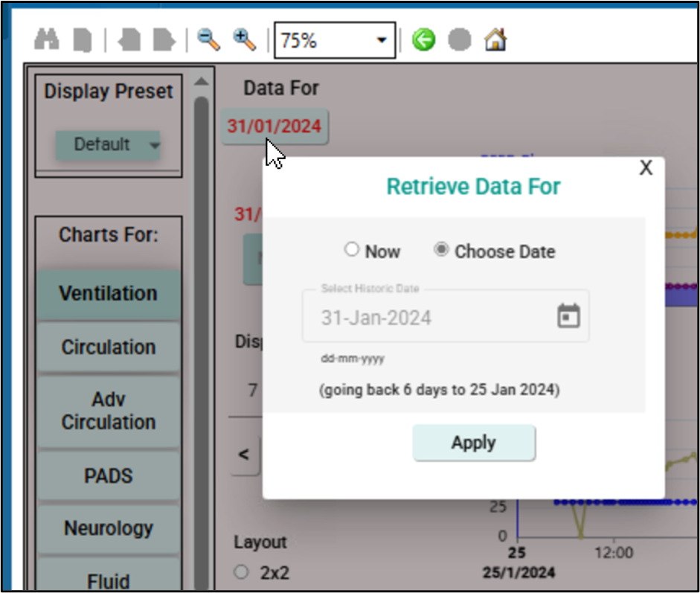Go back using the green arrow icon

424,39
